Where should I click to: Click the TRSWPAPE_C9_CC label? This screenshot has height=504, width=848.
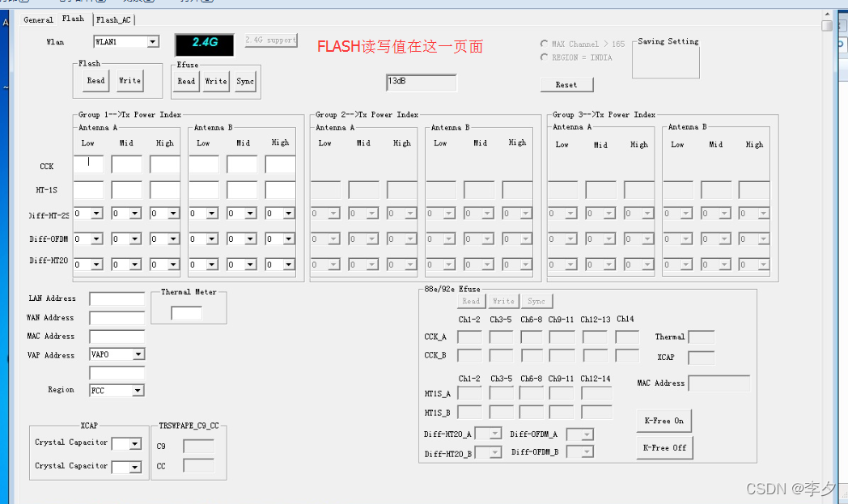pos(189,426)
